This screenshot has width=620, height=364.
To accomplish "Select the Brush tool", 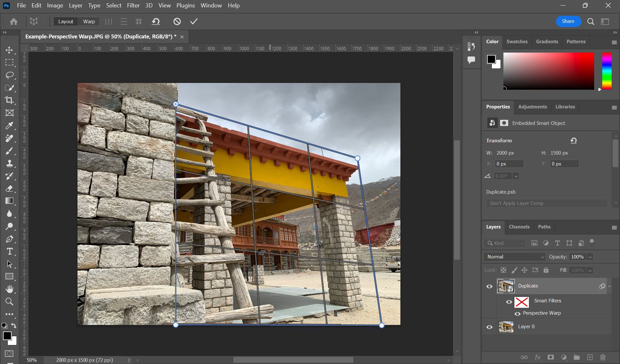I will pyautogui.click(x=9, y=151).
